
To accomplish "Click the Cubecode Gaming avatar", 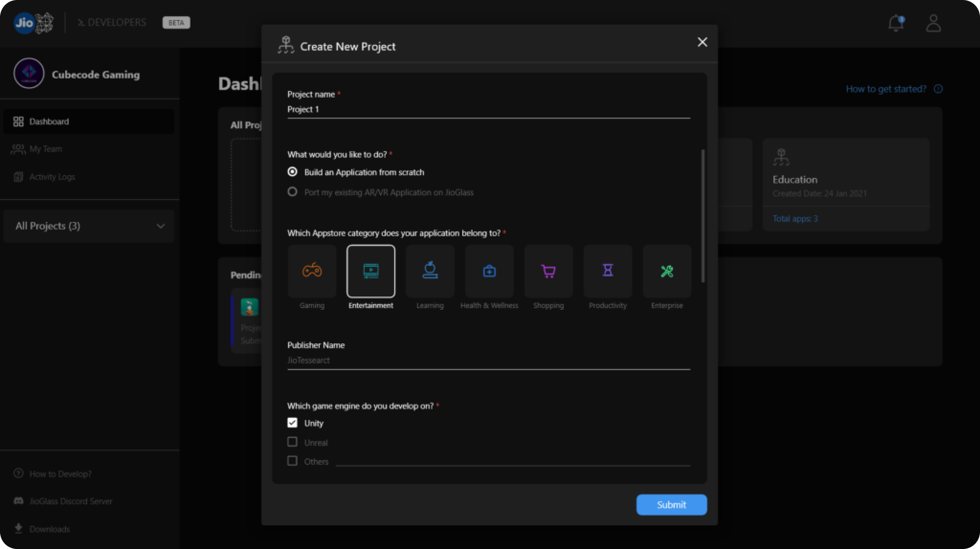I will point(29,73).
